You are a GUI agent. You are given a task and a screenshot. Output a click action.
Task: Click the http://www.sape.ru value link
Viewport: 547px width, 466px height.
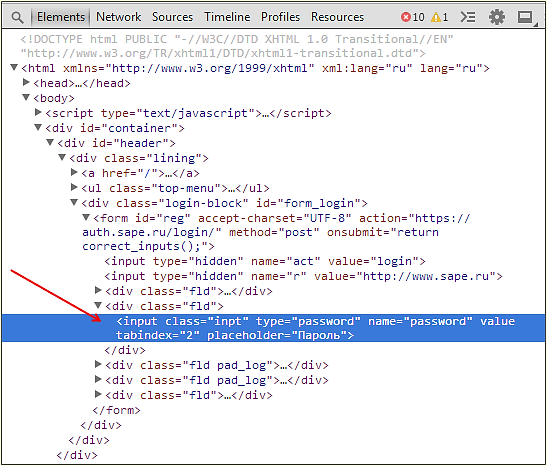click(426, 276)
